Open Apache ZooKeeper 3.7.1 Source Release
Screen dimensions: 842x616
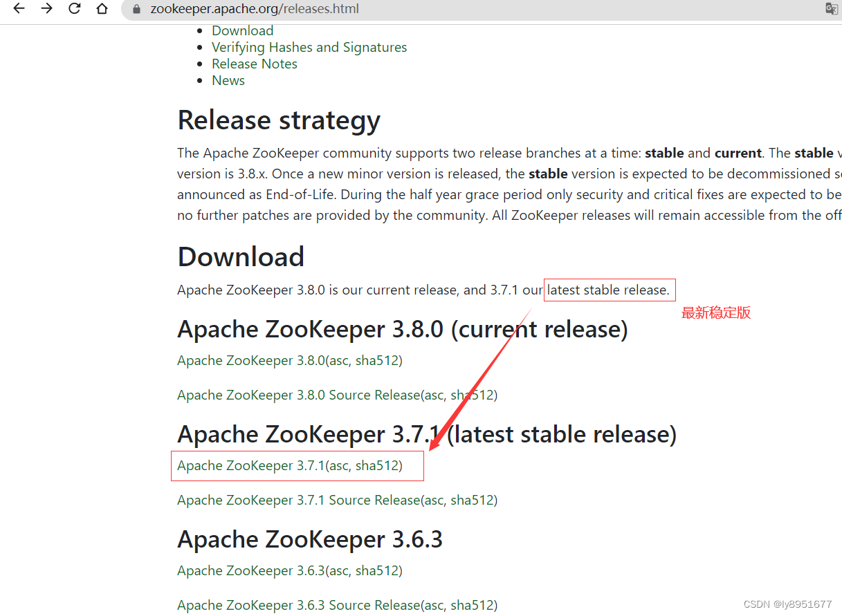coord(298,500)
